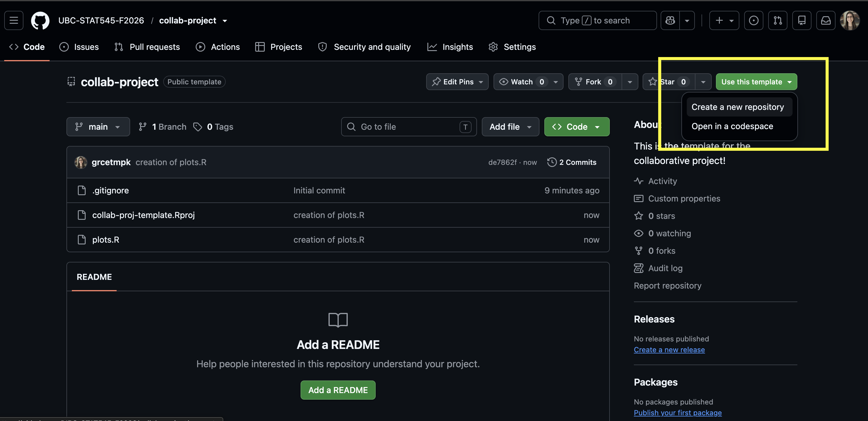Click the grcetmpk commit author avatar
Image resolution: width=868 pixels, height=421 pixels.
click(81, 162)
